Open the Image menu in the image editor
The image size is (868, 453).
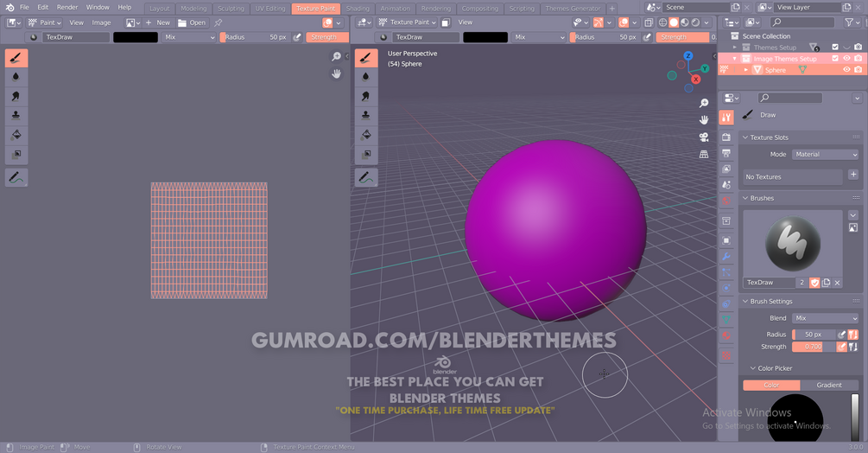[101, 22]
